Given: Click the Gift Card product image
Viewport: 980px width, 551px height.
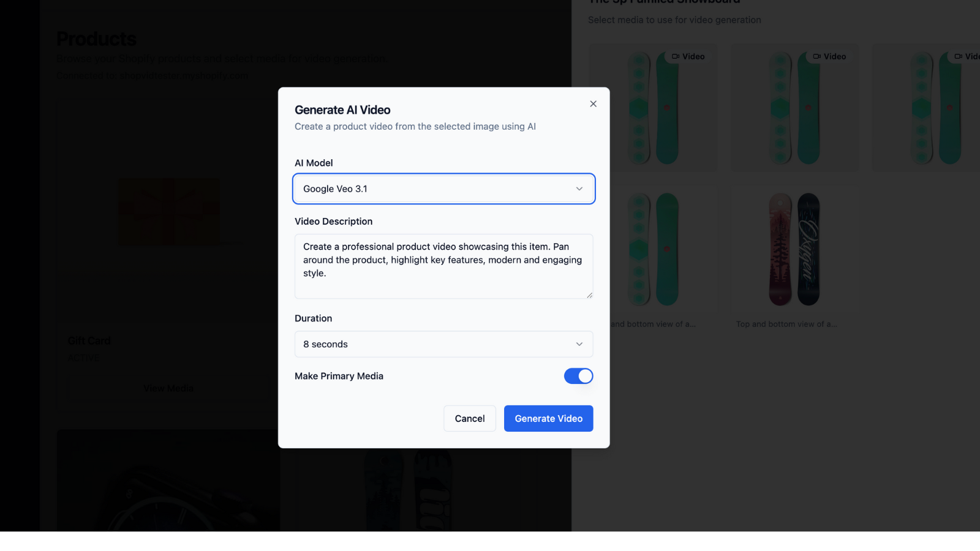Looking at the screenshot, I should coord(168,211).
